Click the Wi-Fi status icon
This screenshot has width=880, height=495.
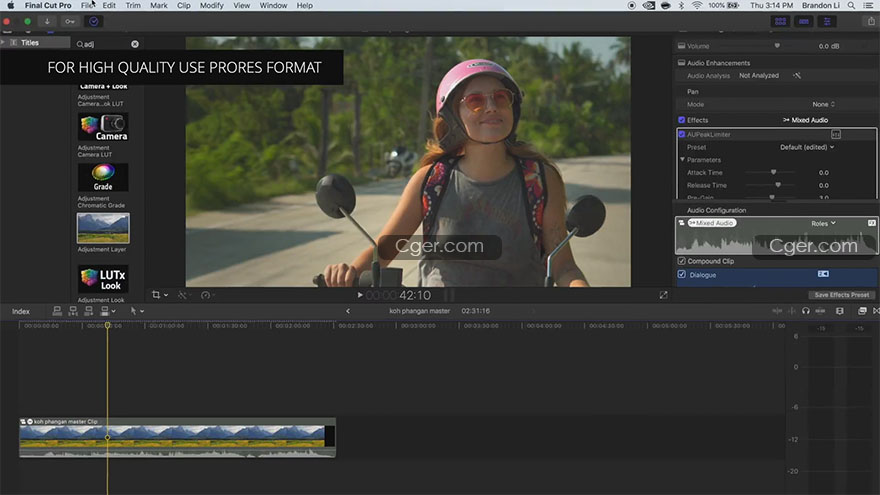(x=696, y=6)
